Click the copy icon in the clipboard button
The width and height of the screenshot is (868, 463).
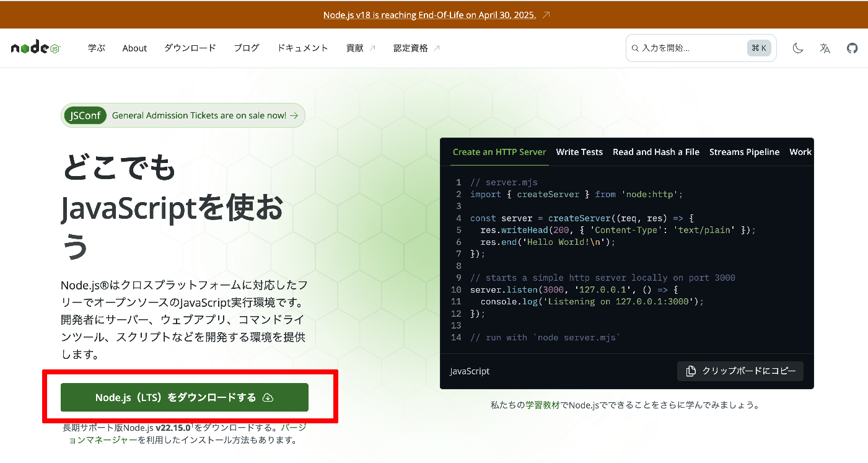click(691, 371)
